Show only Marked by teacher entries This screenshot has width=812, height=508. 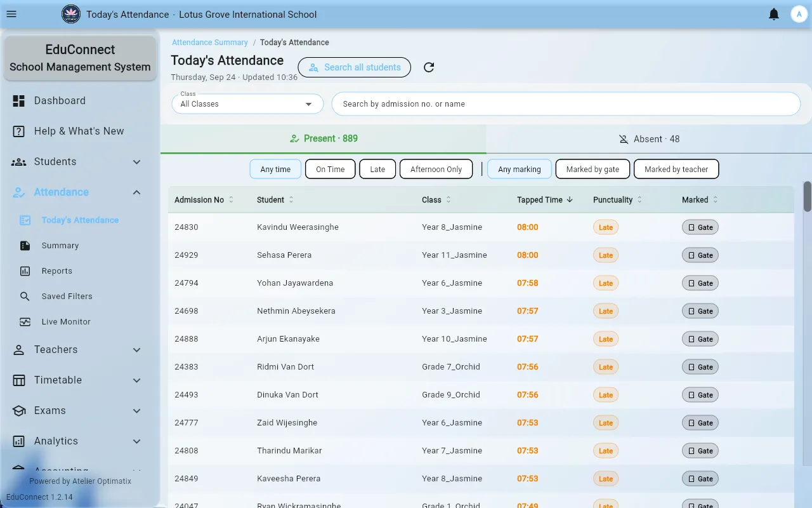tap(676, 170)
